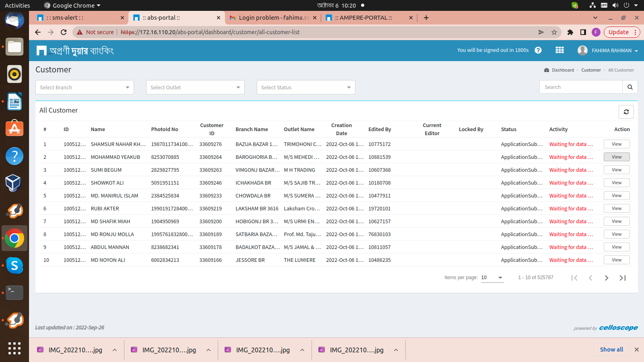644x362 pixels.
Task: Open Chrome tab search chevron
Action: point(595,18)
